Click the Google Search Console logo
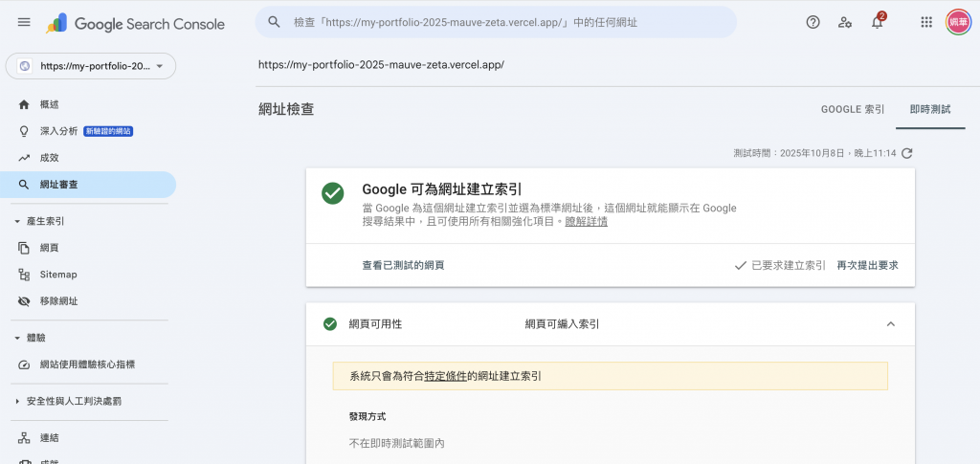This screenshot has width=980, height=464. point(135,24)
